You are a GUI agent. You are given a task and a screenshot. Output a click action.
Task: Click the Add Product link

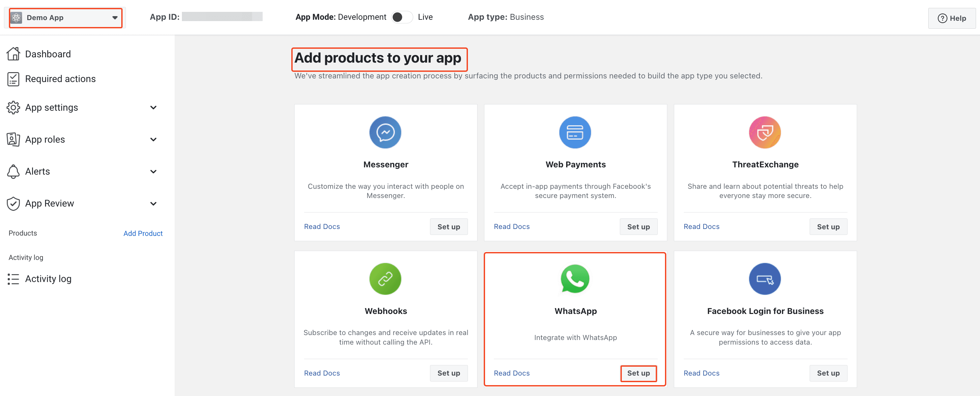pos(143,233)
